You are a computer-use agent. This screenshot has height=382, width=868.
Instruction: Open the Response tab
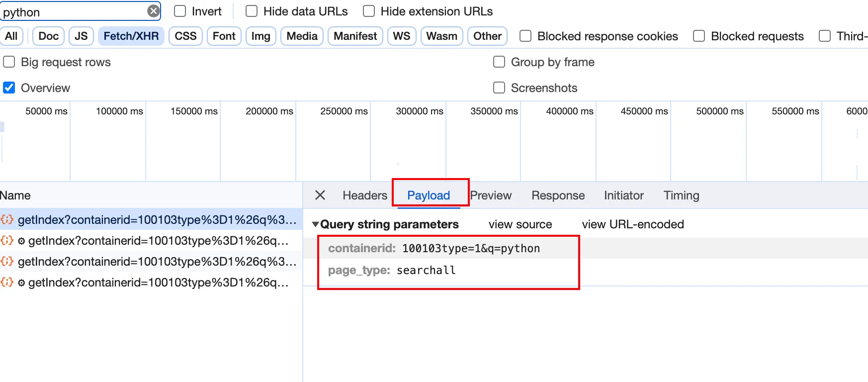click(x=558, y=195)
